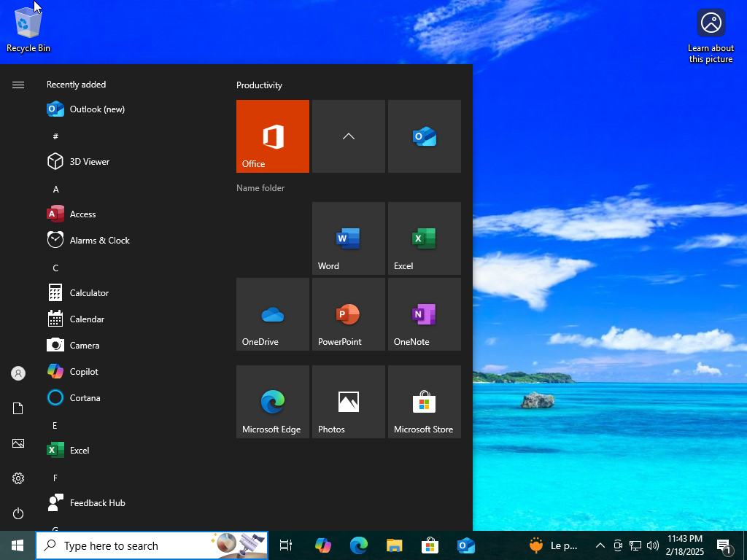747x560 pixels.
Task: Expand the Start hamburger menu
Action: (x=18, y=85)
